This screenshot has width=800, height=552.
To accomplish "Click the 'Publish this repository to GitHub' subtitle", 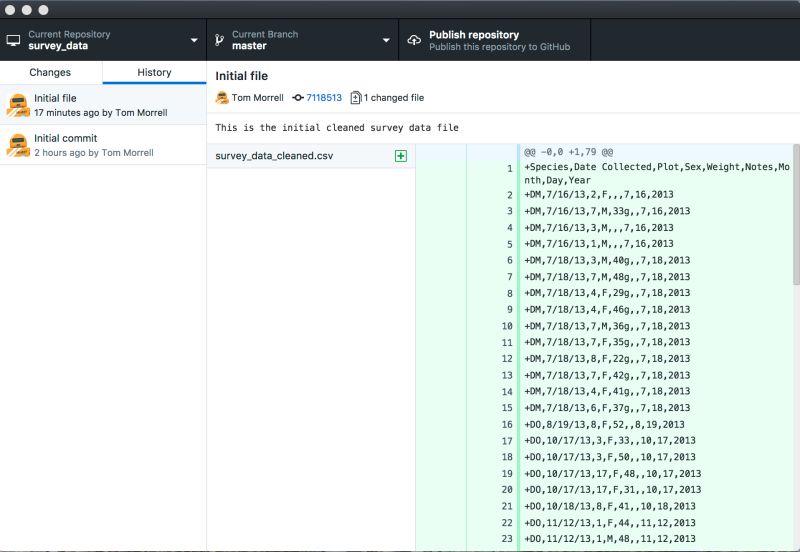I will (499, 47).
